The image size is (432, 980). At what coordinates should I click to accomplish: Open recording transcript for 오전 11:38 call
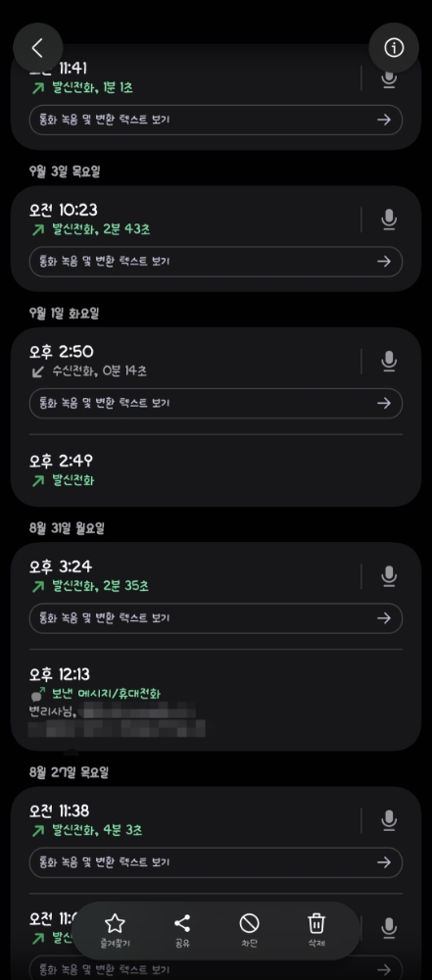pos(216,862)
